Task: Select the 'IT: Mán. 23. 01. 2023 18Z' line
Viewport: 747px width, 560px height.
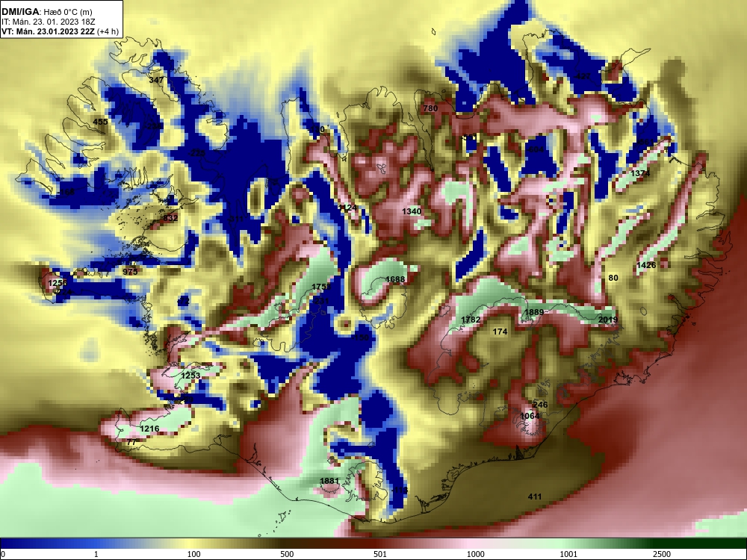Action: pyautogui.click(x=48, y=22)
